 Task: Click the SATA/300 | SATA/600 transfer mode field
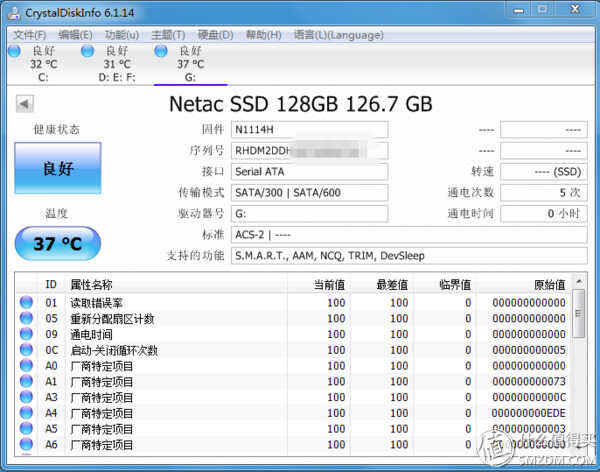(x=309, y=193)
